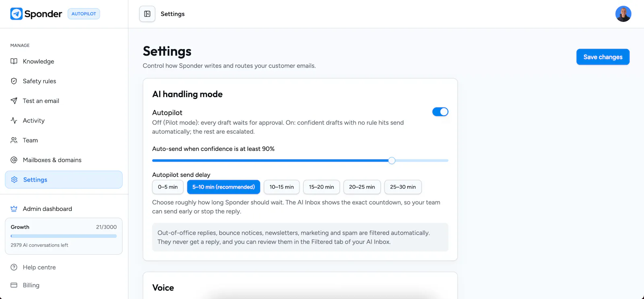This screenshot has height=299, width=644.
Task: Open the user profile avatar
Action: 623,14
